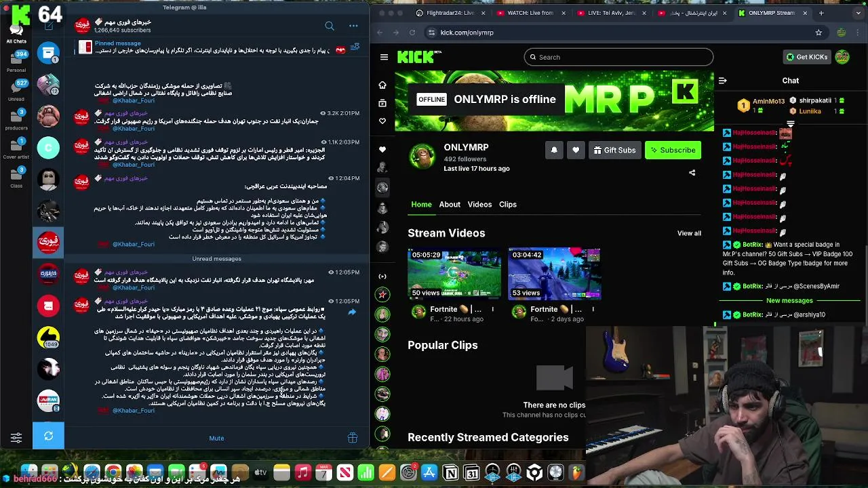Open the monkey avatar chat in Telegram list
868x488 pixels.
point(48,116)
